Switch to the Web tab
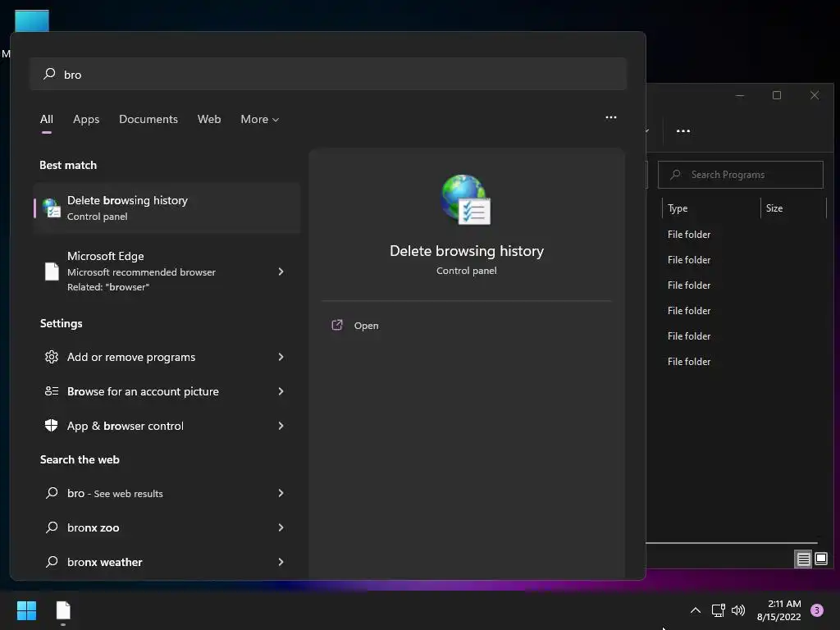 209,119
